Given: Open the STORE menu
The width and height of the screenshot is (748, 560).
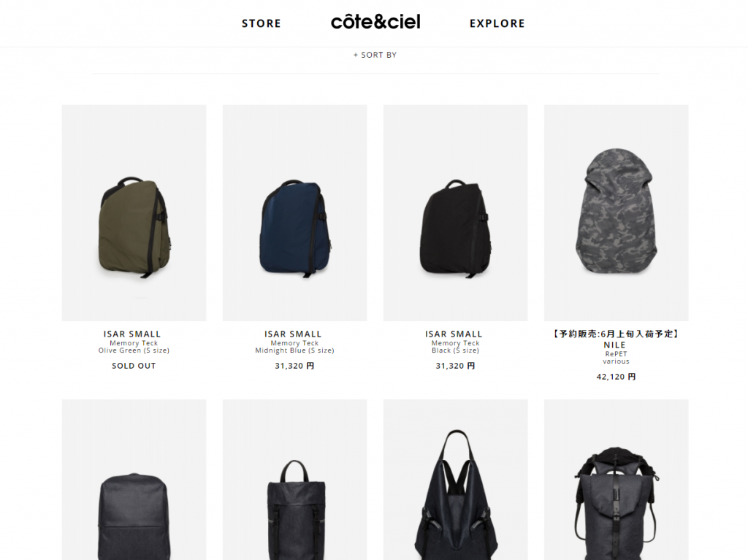Looking at the screenshot, I should tap(261, 23).
